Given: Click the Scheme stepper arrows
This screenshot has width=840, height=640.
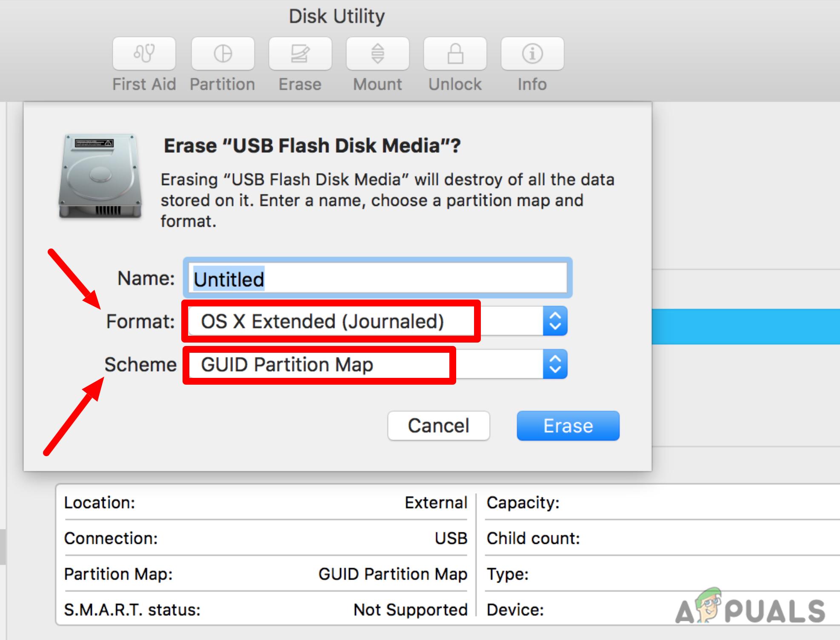Looking at the screenshot, I should (x=555, y=364).
